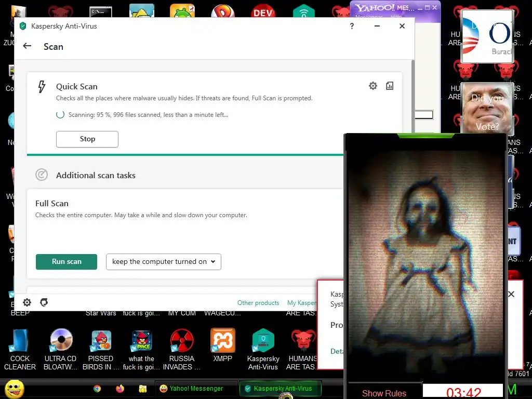Click the 'Quick Scan' title text
This screenshot has width=532, height=399.
[x=77, y=87]
